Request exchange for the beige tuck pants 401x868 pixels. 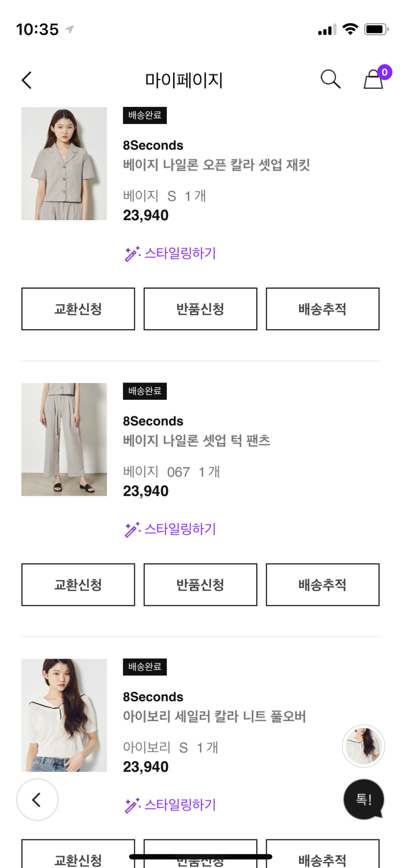(x=78, y=585)
